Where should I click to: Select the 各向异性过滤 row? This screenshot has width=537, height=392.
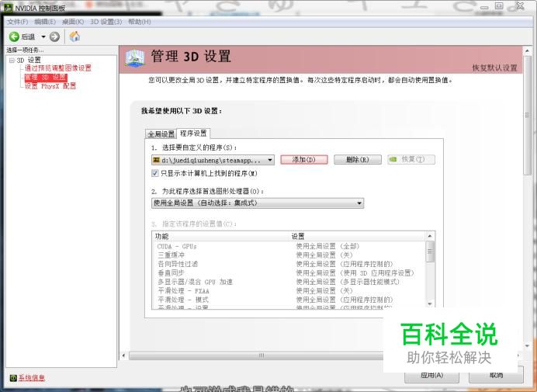tap(289, 264)
